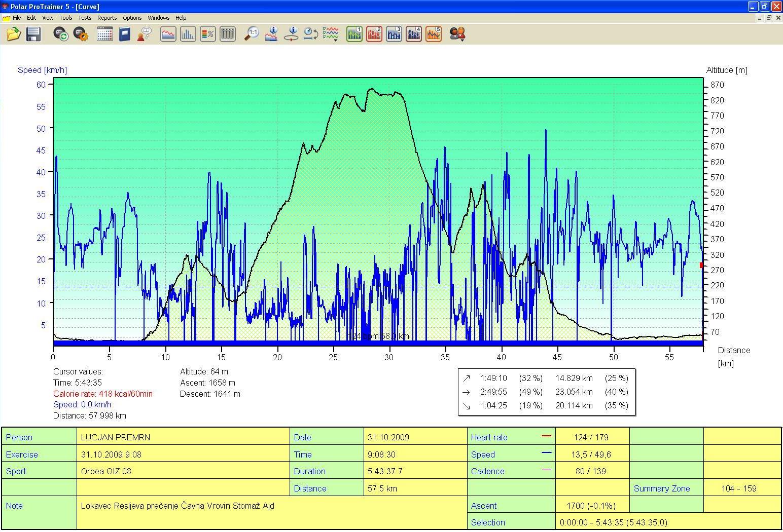Open the blue diary book icon
783x532 pixels.
coord(124,34)
